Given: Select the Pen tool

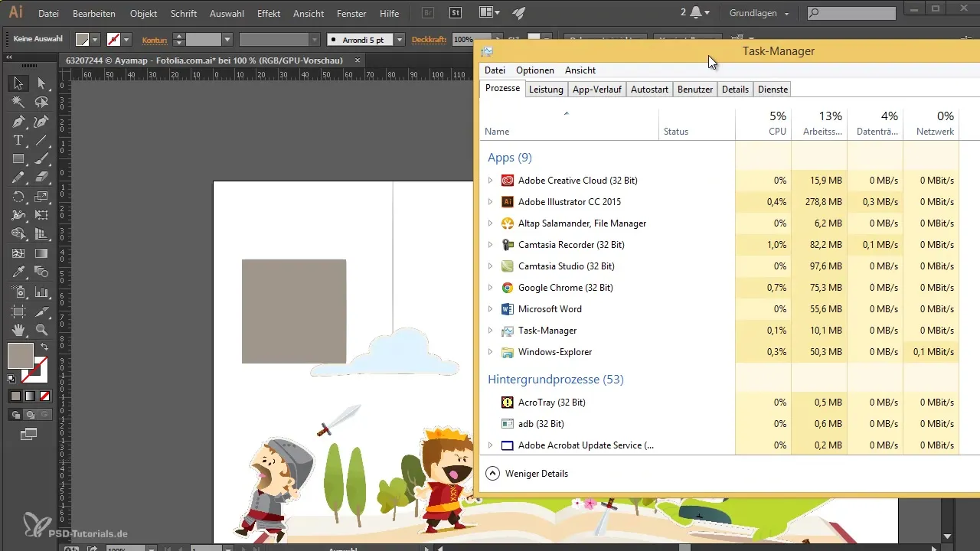Looking at the screenshot, I should (x=18, y=122).
